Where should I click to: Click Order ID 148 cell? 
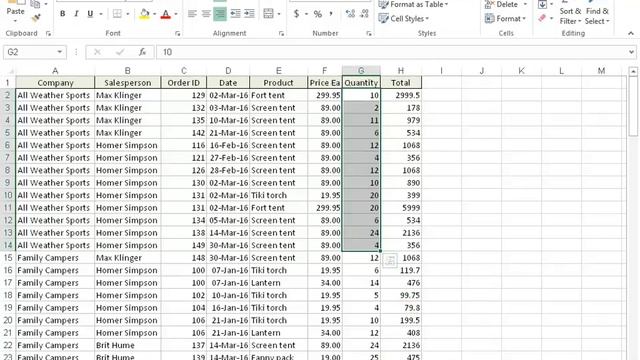pos(184,258)
